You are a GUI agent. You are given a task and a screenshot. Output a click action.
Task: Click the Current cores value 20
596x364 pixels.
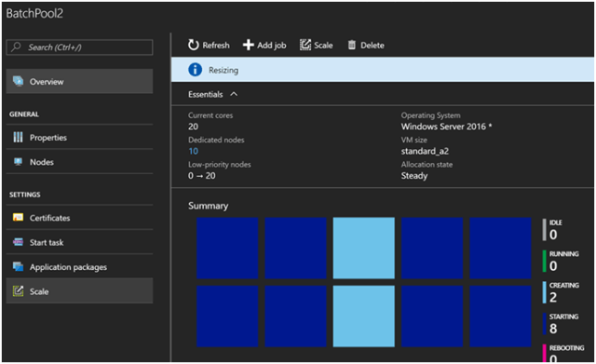[x=193, y=127]
